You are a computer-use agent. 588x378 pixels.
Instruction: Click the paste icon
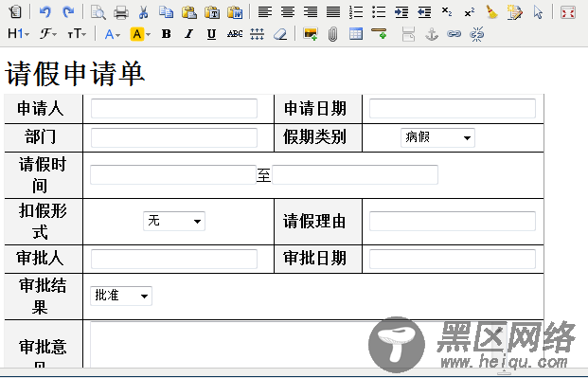pos(189,12)
